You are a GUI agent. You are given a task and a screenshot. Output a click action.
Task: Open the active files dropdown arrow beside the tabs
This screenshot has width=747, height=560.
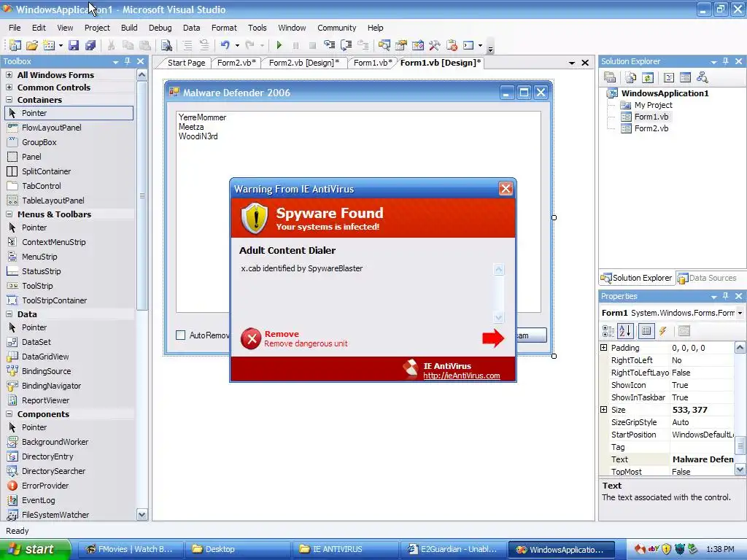click(x=572, y=63)
